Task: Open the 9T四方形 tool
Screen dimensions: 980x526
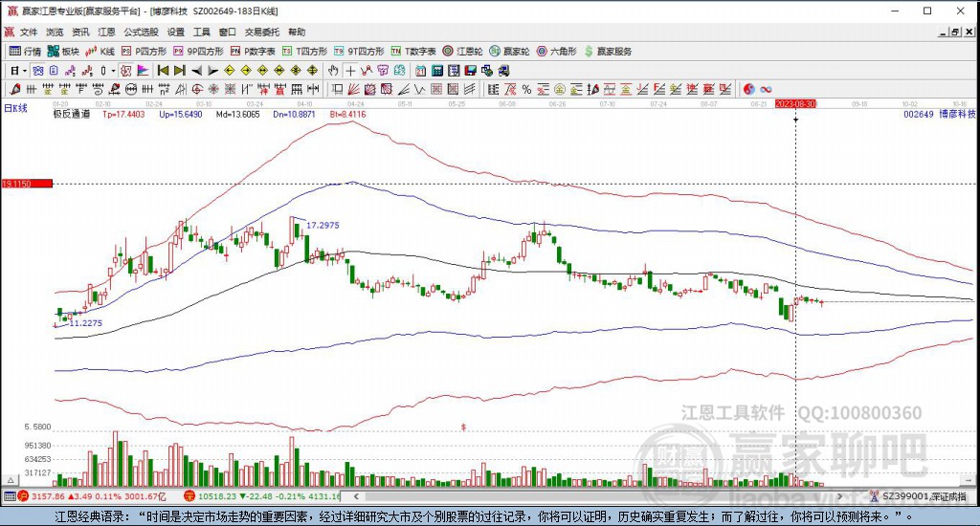Action: pos(359,52)
